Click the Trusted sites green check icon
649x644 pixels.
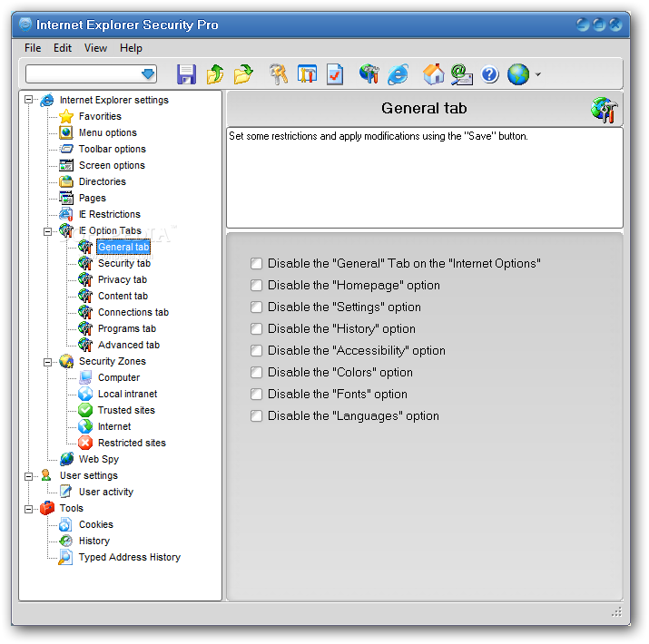(x=85, y=410)
